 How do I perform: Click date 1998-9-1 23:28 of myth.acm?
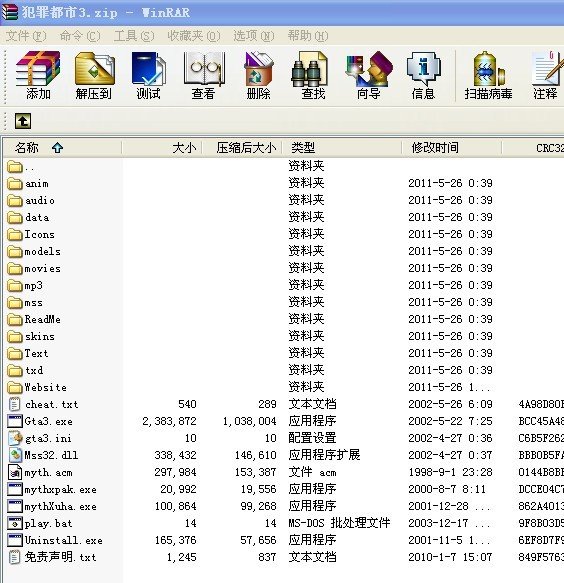pos(450,472)
